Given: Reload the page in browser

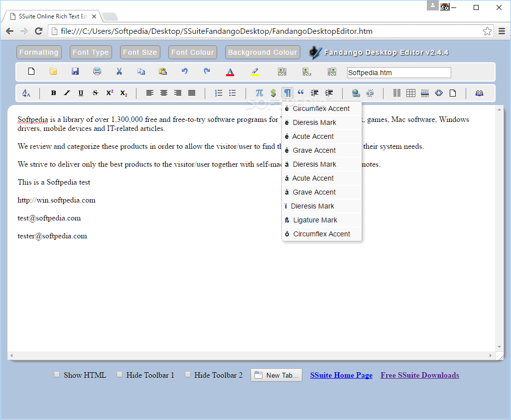Looking at the screenshot, I should (x=38, y=31).
